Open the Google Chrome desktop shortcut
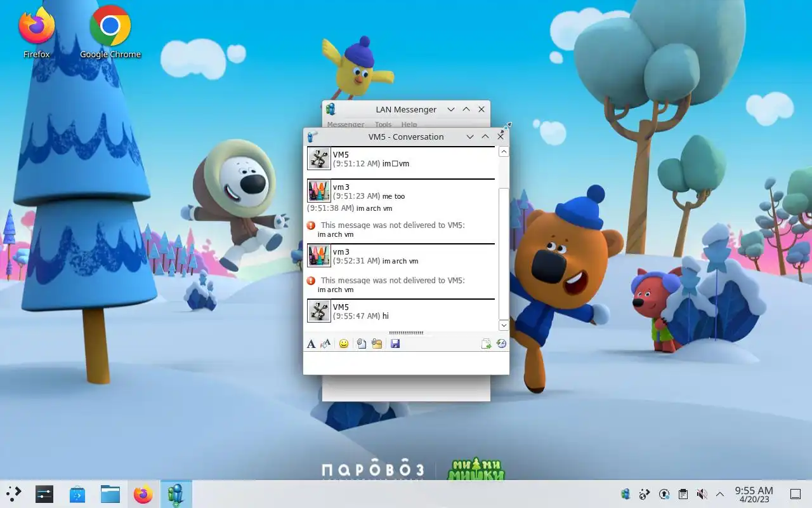 pos(110,33)
